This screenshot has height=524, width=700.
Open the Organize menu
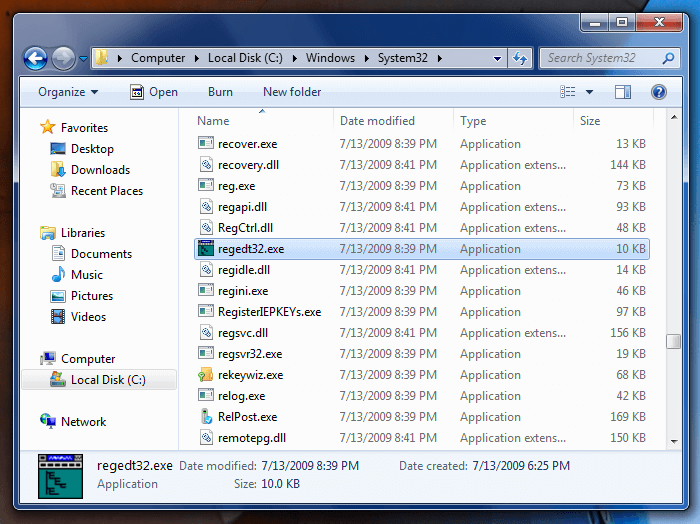tap(68, 92)
